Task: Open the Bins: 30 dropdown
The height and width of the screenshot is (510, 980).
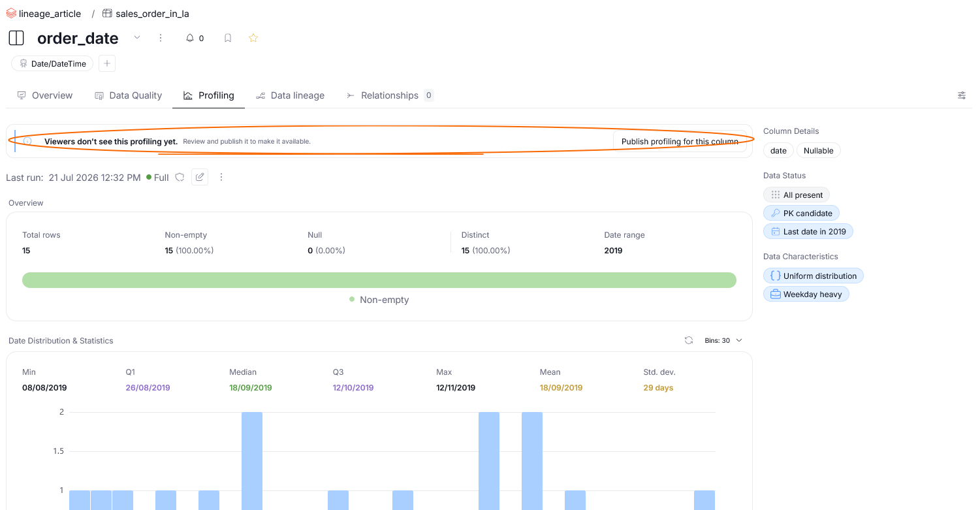Action: point(723,340)
